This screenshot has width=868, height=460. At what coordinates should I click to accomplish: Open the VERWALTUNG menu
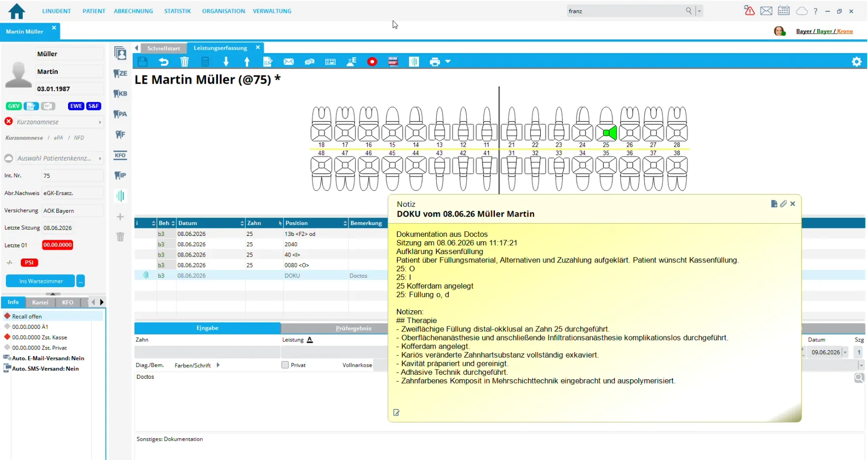[x=272, y=11]
